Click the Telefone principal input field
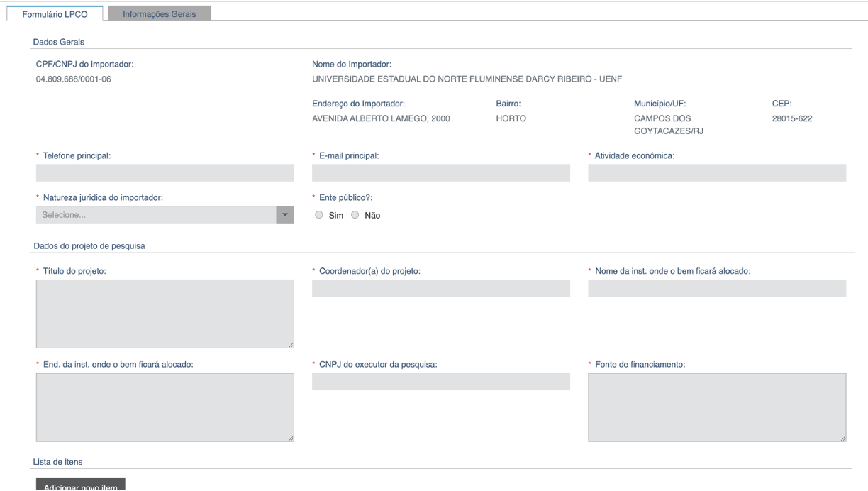Image resolution: width=868 pixels, height=491 pixels. tap(165, 173)
